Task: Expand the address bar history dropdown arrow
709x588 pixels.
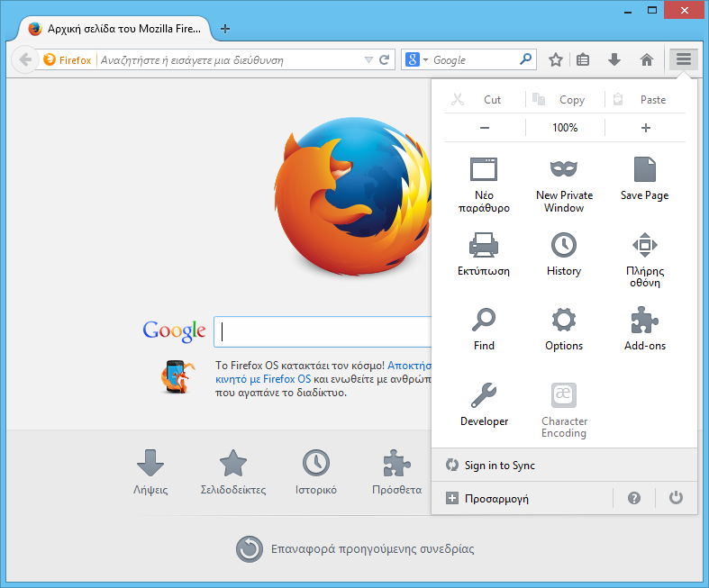Action: (368, 59)
